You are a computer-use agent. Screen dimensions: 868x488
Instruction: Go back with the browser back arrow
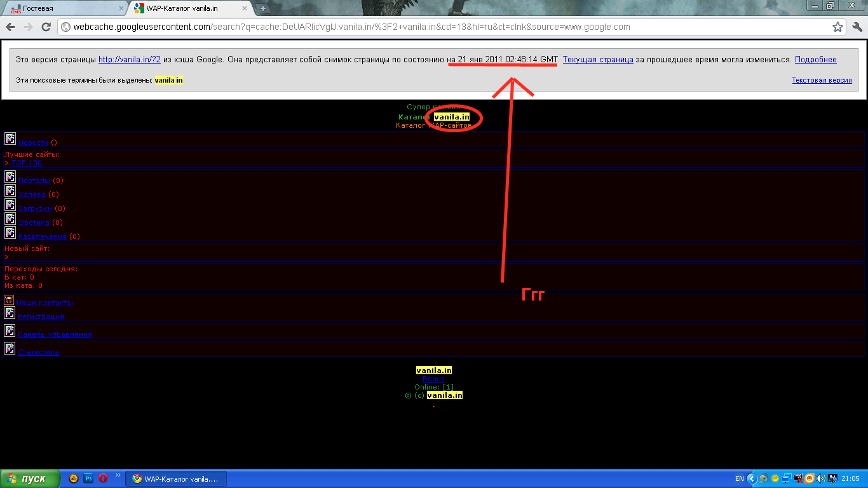tap(10, 27)
